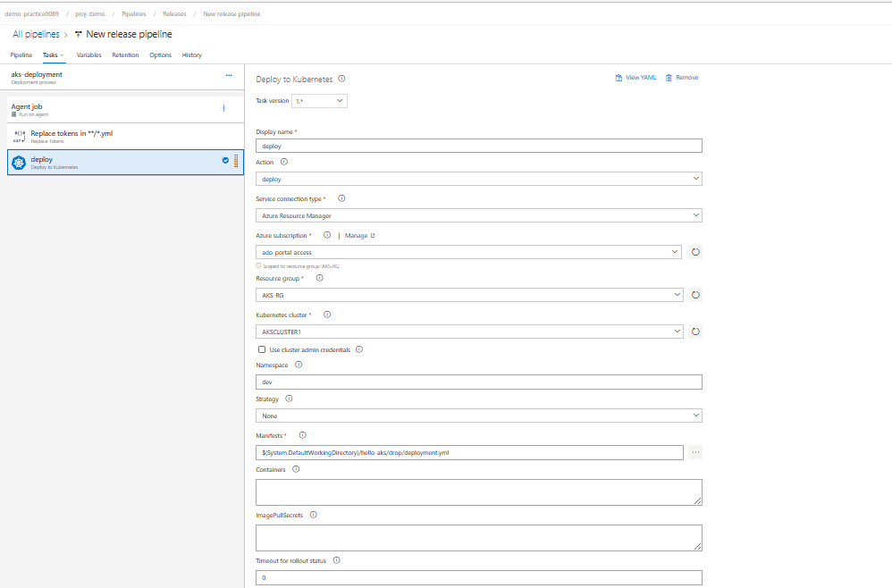Open the Resource group dropdown
This screenshot has width=892, height=588.
(x=469, y=295)
